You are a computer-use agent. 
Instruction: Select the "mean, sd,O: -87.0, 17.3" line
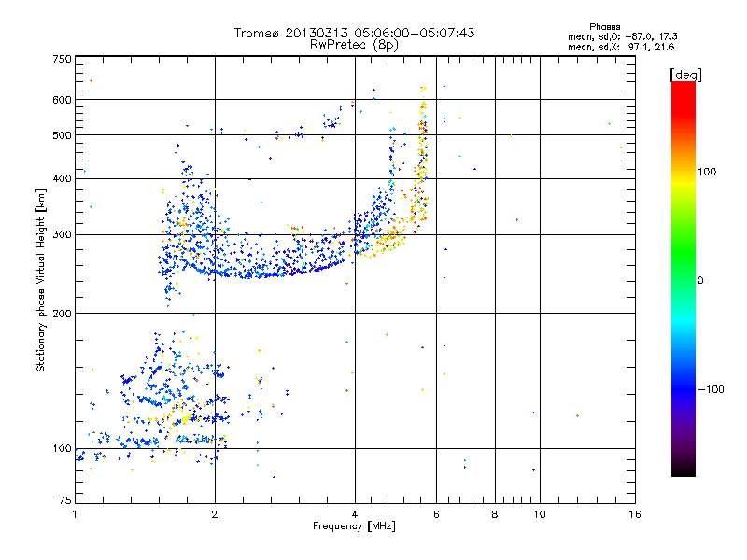tap(623, 36)
